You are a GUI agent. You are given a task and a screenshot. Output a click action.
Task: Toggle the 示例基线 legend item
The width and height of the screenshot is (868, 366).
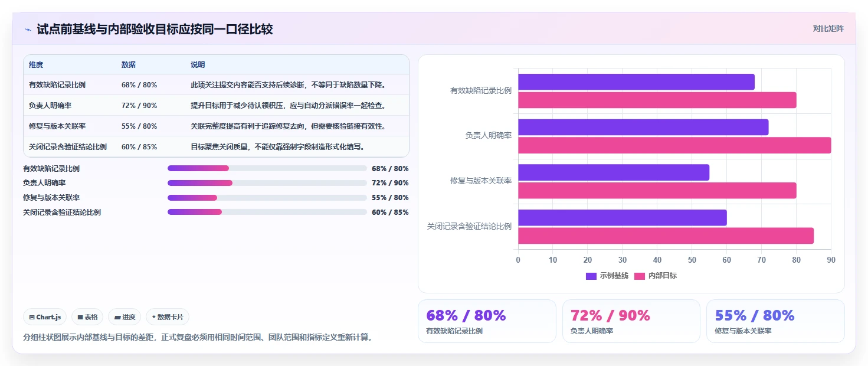click(607, 276)
